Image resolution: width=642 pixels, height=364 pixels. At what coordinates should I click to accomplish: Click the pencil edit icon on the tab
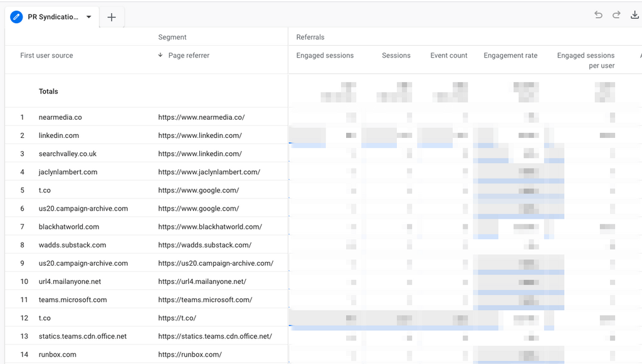16,17
